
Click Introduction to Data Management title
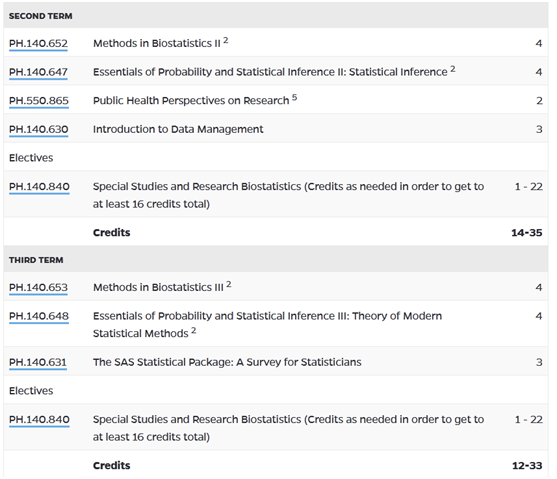(x=178, y=129)
